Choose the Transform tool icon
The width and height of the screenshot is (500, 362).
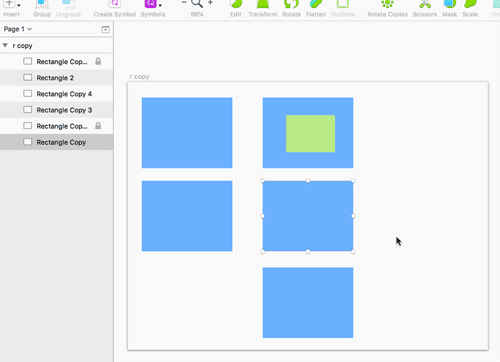point(263,4)
